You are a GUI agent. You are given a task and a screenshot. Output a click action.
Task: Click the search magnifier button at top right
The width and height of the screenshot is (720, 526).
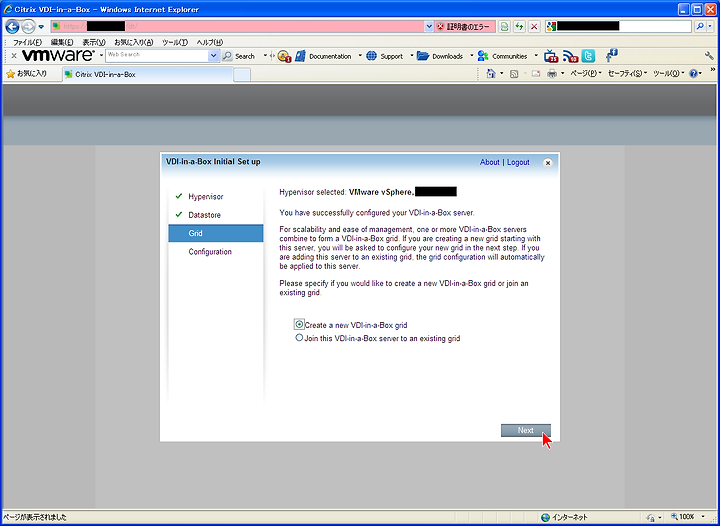click(699, 27)
